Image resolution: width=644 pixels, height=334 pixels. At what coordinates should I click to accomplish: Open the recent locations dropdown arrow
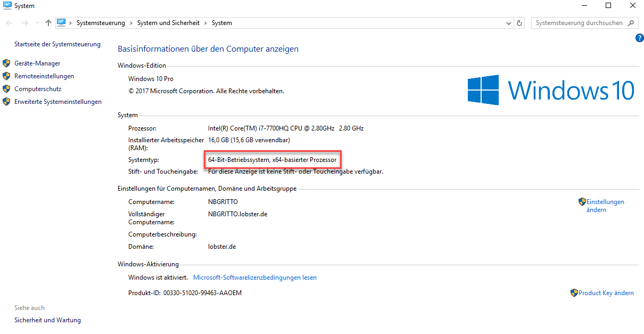pyautogui.click(x=37, y=23)
